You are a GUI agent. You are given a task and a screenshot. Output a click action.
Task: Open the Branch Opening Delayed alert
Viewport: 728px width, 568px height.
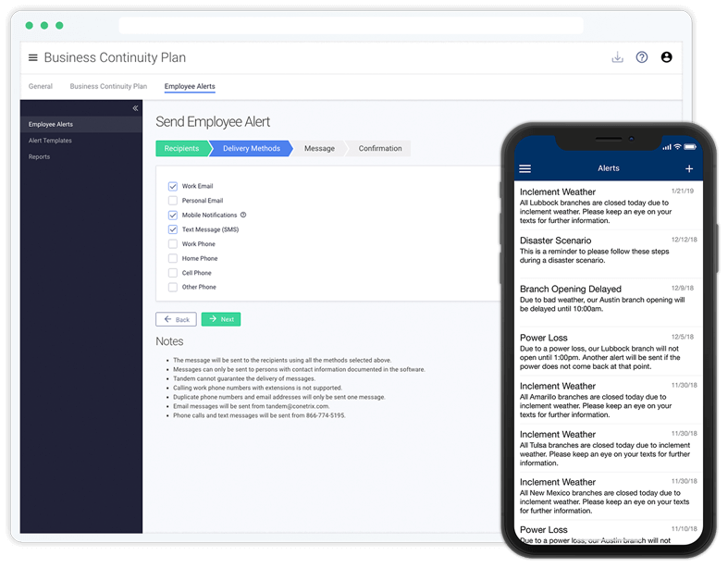click(609, 303)
